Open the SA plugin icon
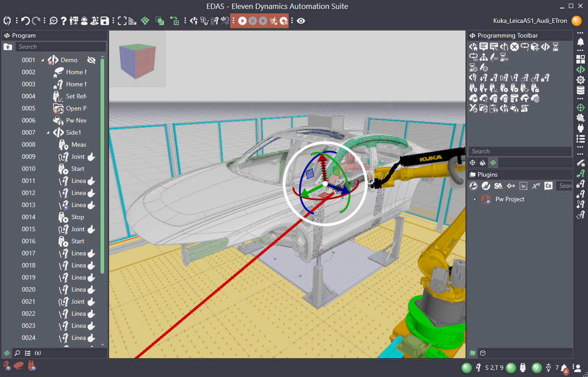The height and width of the screenshot is (377, 588). (498, 186)
